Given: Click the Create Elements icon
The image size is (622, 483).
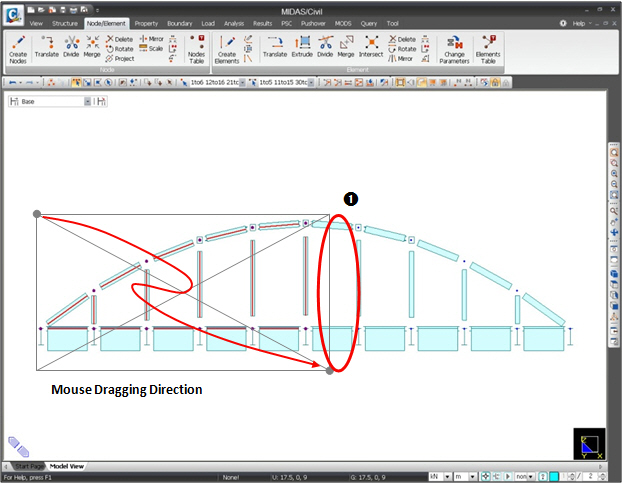Looking at the screenshot, I should coord(227,49).
